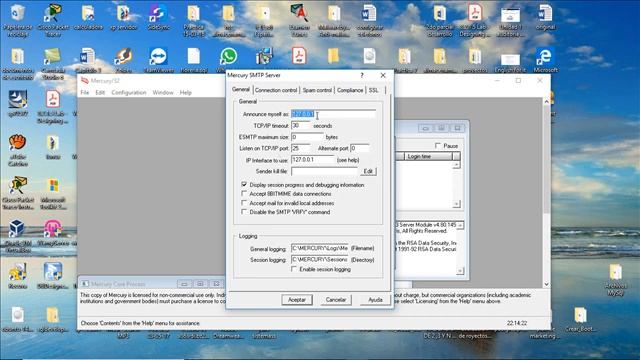
Task: Check Enable session logging
Action: pos(294,269)
